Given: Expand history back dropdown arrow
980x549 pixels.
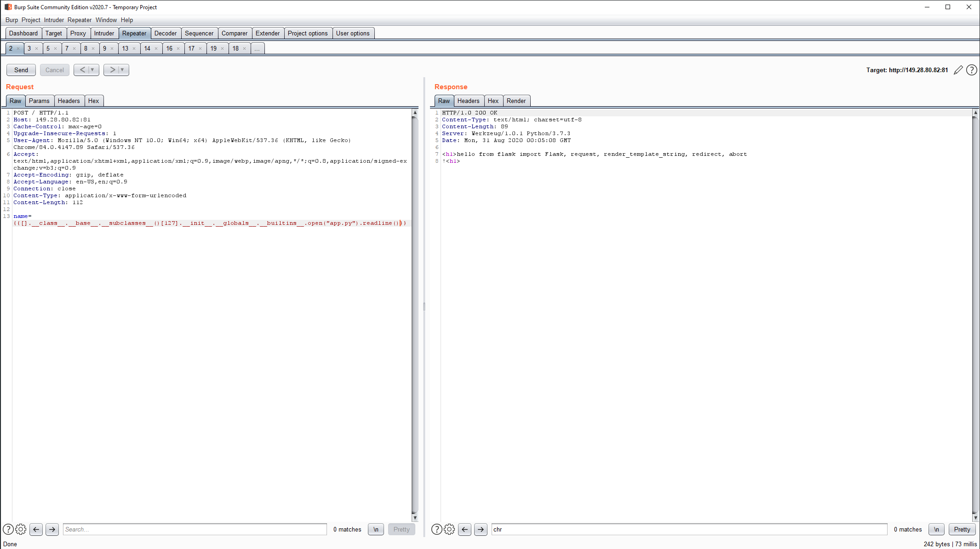Looking at the screenshot, I should click(92, 70).
